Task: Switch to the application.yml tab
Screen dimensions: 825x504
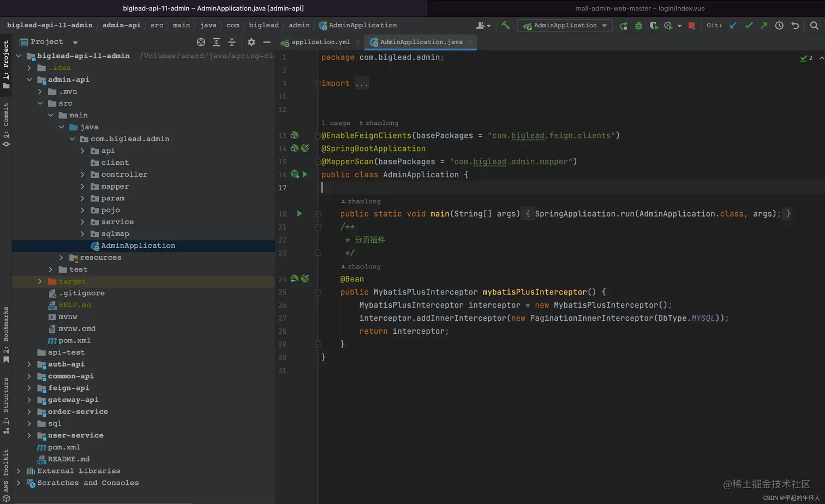Action: coord(320,42)
